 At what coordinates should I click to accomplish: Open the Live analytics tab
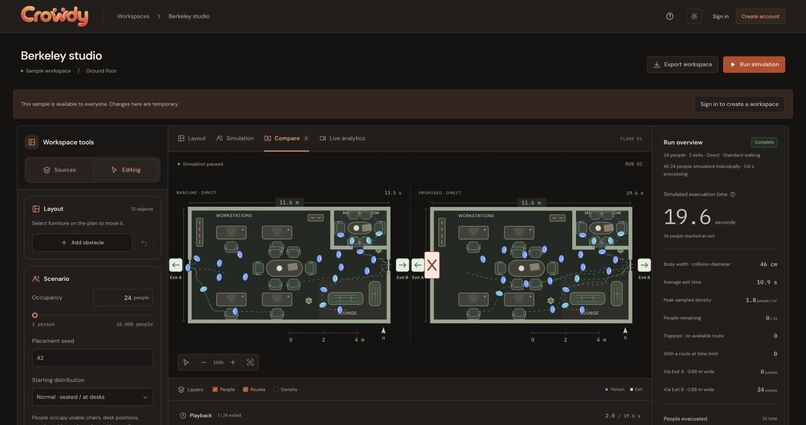pyautogui.click(x=342, y=138)
